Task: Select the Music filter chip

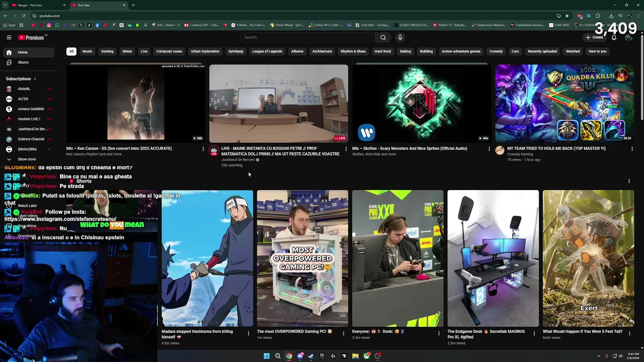Action: 87,51
